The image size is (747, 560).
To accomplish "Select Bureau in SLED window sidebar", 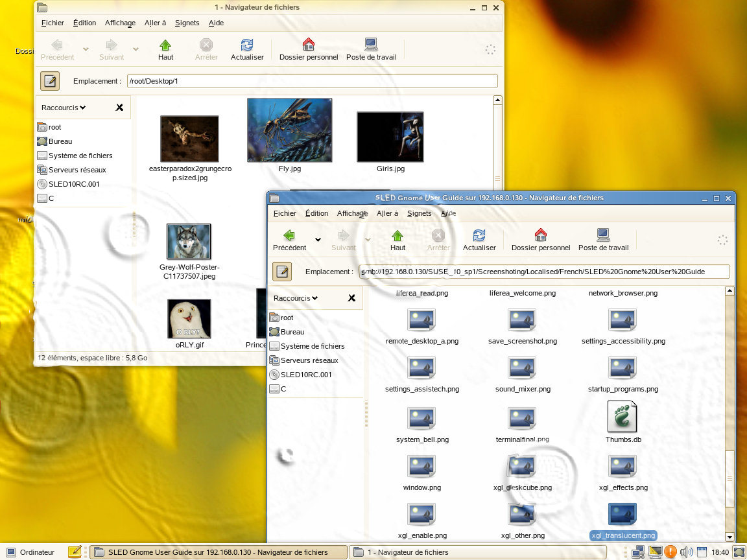I will [x=287, y=332].
